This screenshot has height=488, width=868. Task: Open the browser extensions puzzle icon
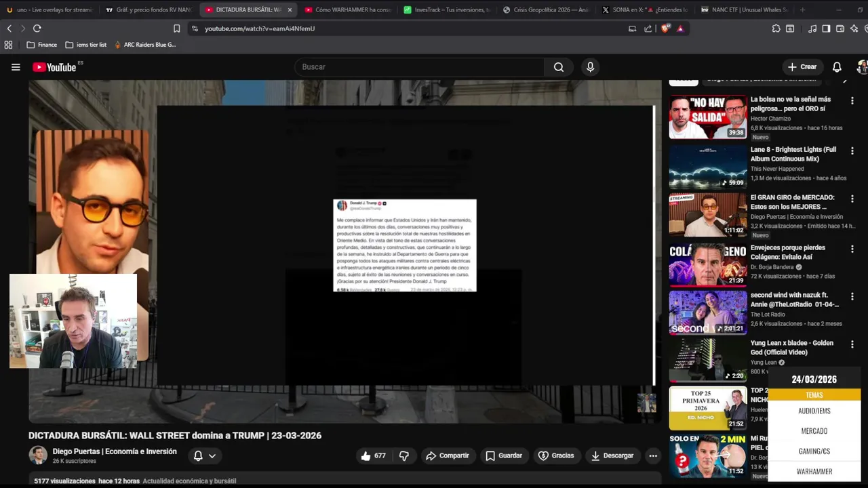tap(776, 28)
